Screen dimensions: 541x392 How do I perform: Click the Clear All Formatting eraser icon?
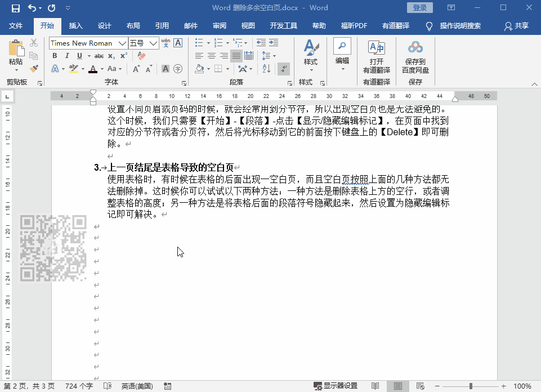click(141, 56)
